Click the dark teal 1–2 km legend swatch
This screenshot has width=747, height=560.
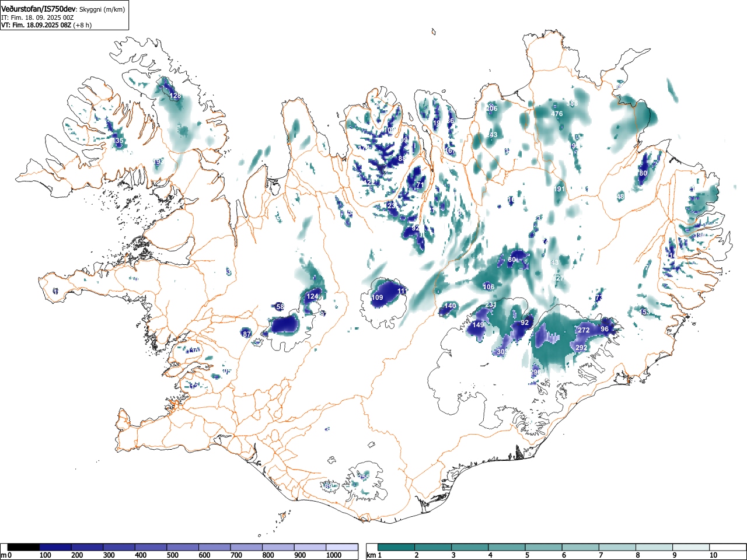point(396,547)
